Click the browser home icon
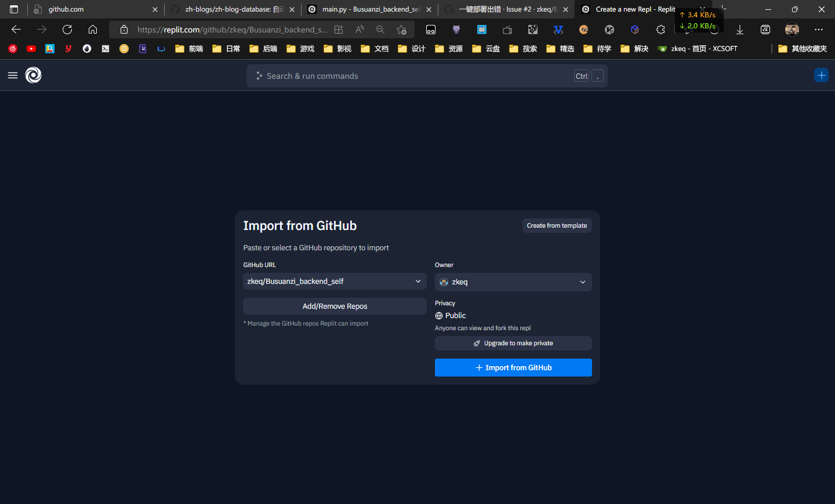This screenshot has height=504, width=835. click(x=93, y=29)
